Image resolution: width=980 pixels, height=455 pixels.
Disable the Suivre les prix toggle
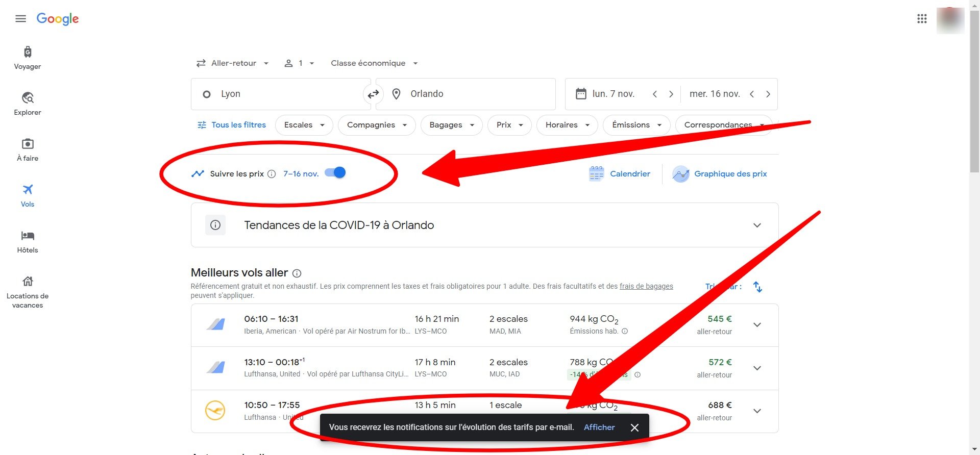point(335,173)
